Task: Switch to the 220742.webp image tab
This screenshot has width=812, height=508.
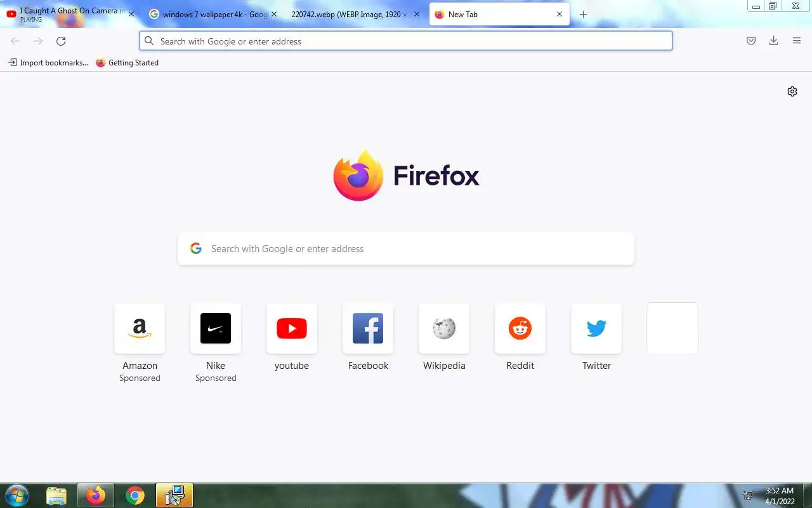Action: coord(355,14)
